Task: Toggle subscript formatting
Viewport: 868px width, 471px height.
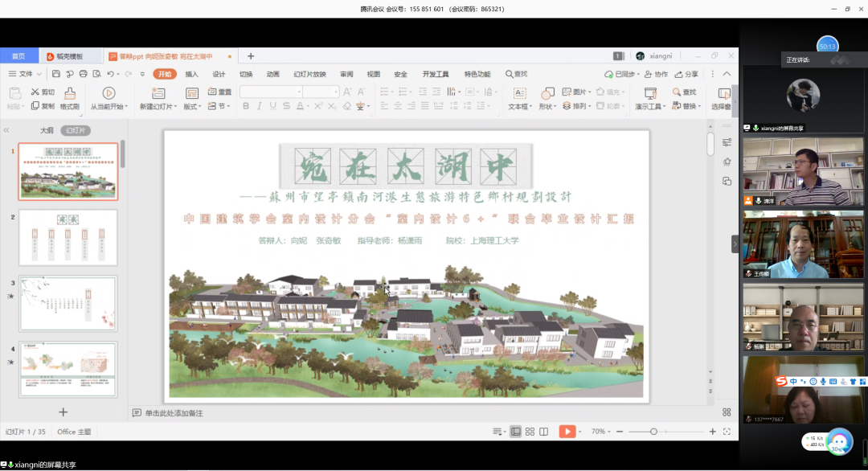Action: click(x=332, y=106)
